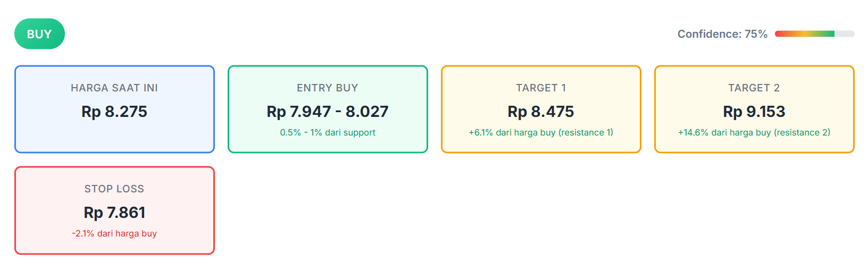The height and width of the screenshot is (262, 868).
Task: Click the ENTRY BUY heading
Action: click(x=328, y=88)
